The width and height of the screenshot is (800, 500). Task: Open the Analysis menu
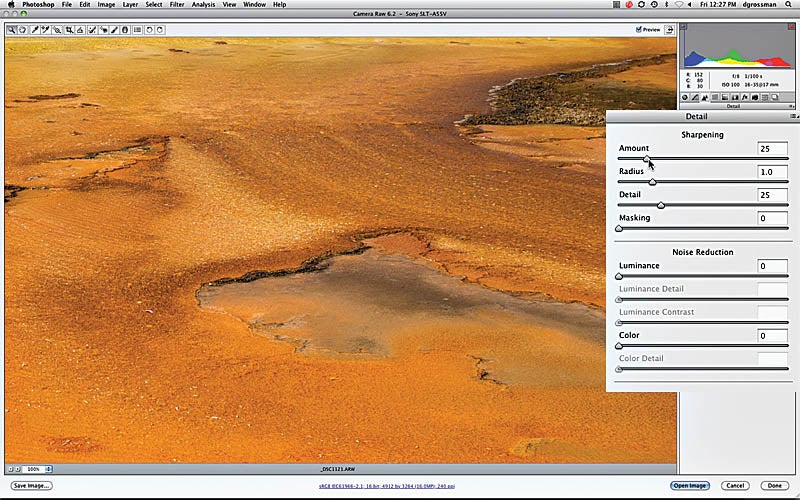click(x=203, y=5)
